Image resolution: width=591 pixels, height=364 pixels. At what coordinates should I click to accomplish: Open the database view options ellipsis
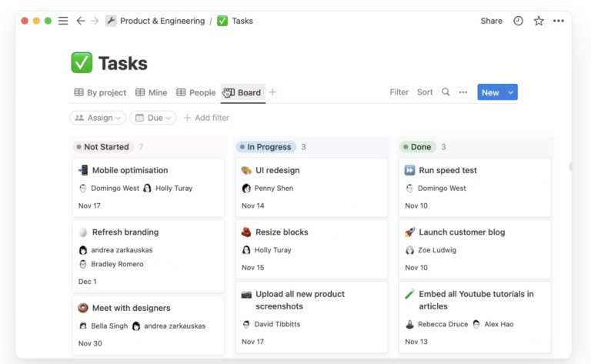463,92
